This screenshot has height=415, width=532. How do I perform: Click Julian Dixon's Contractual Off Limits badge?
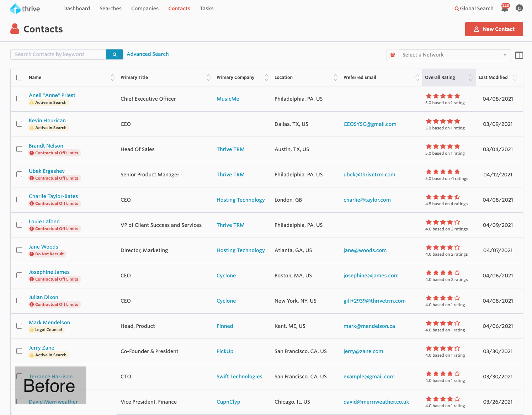click(x=54, y=304)
